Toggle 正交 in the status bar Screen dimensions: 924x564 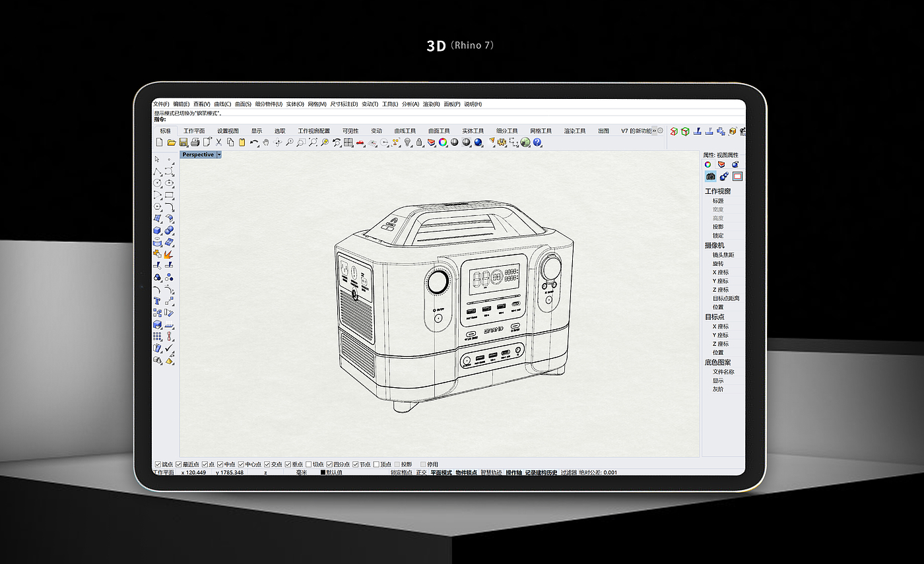pos(421,472)
